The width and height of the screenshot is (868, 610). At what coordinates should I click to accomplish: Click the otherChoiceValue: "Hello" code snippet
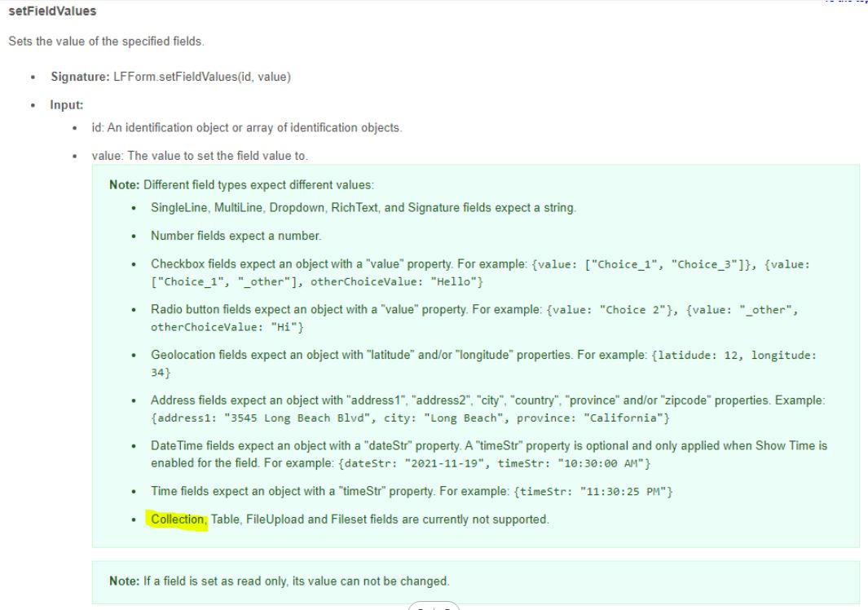[x=396, y=282]
